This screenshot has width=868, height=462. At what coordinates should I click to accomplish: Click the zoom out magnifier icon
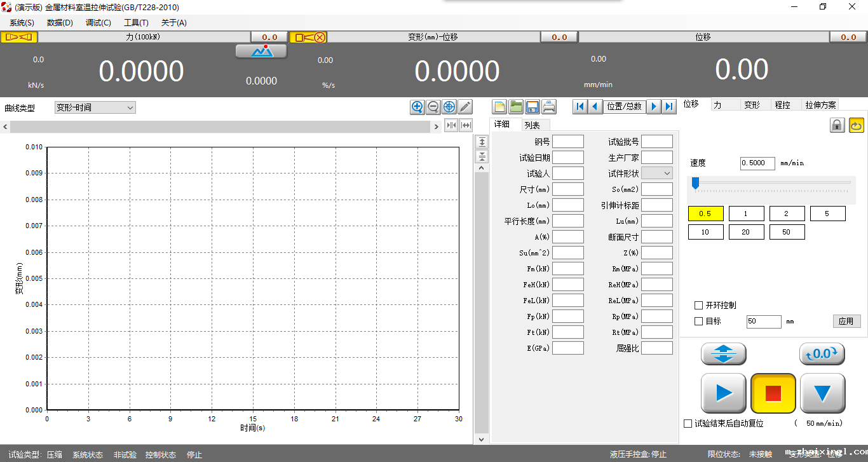pos(433,107)
